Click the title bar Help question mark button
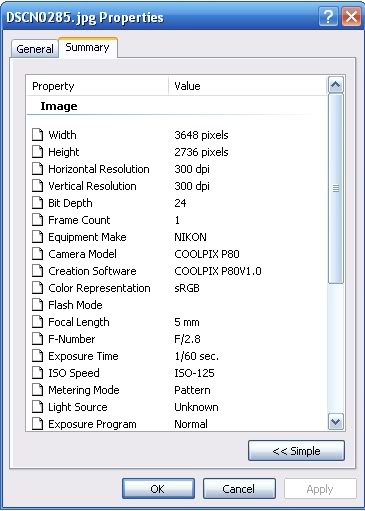 pyautogui.click(x=328, y=17)
